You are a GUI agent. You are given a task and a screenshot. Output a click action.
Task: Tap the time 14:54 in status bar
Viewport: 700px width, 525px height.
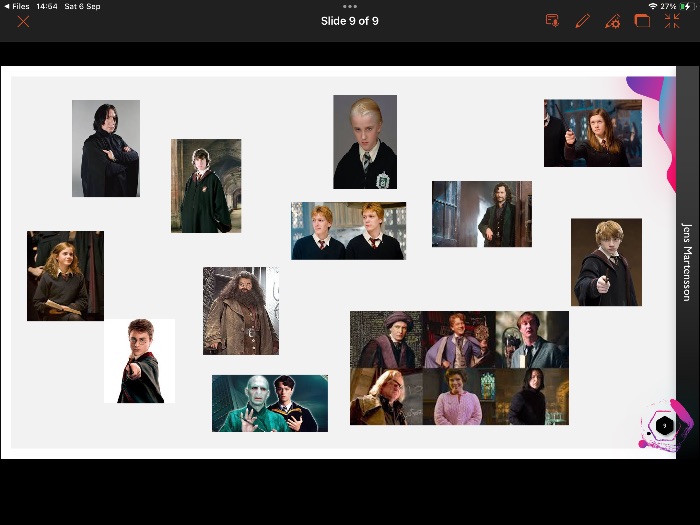coord(47,6)
